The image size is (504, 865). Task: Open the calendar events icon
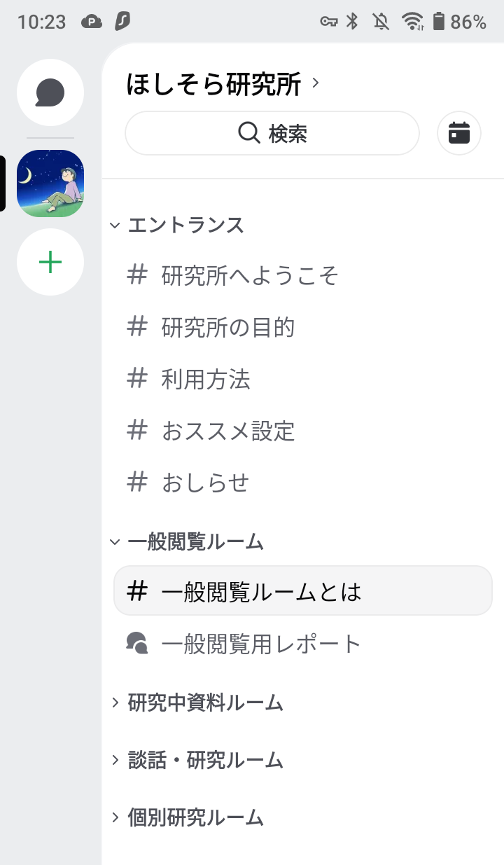[459, 132]
